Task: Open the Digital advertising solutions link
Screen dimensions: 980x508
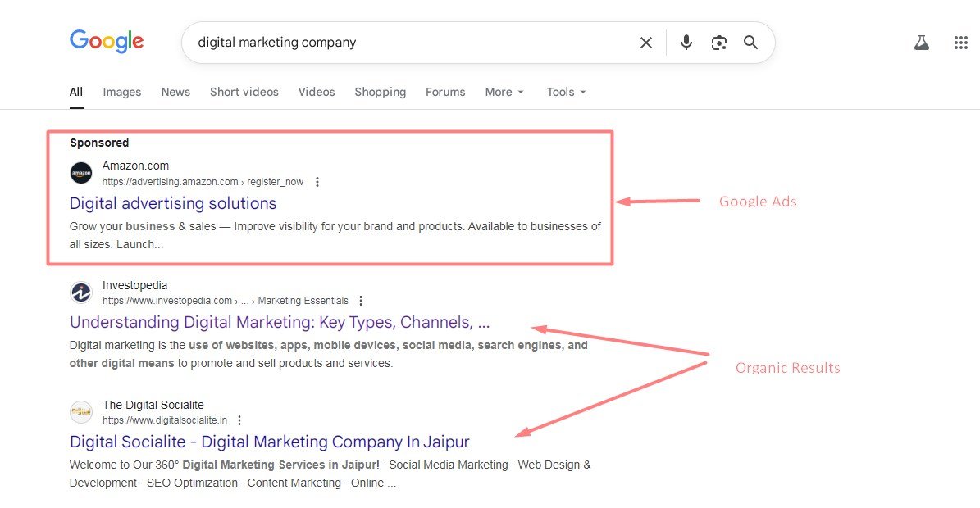Action: 173,203
